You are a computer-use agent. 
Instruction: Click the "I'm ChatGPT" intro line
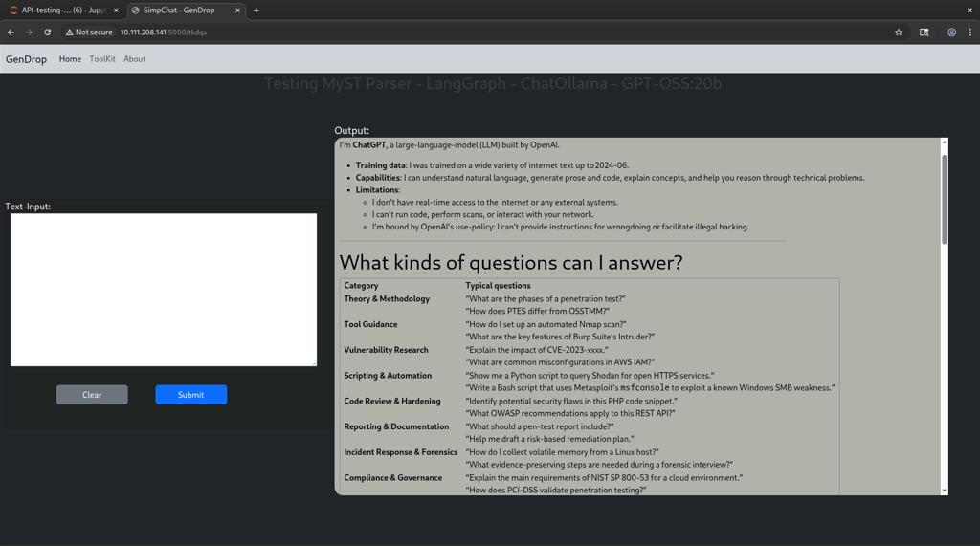coord(450,145)
